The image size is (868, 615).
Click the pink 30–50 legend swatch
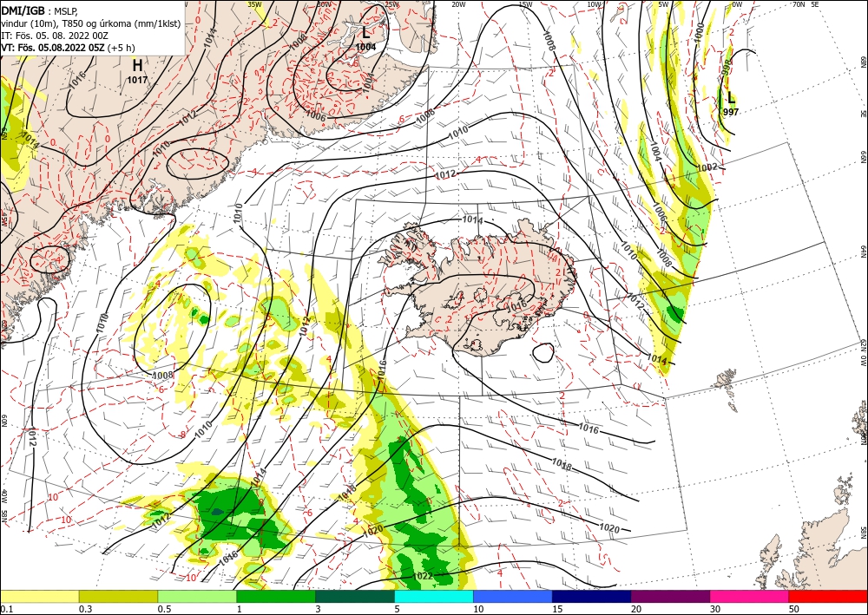coord(750,596)
